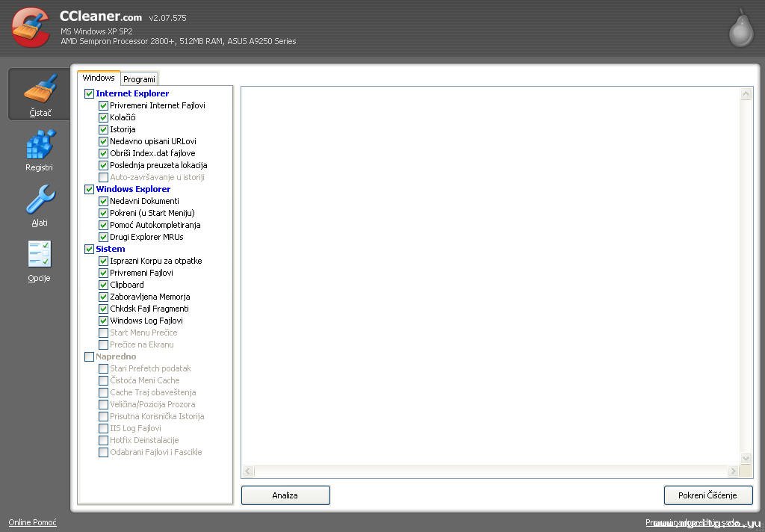Image resolution: width=765 pixels, height=532 pixels.
Task: Toggle Poslednja preuzeta lokacija checkbox
Action: (103, 165)
